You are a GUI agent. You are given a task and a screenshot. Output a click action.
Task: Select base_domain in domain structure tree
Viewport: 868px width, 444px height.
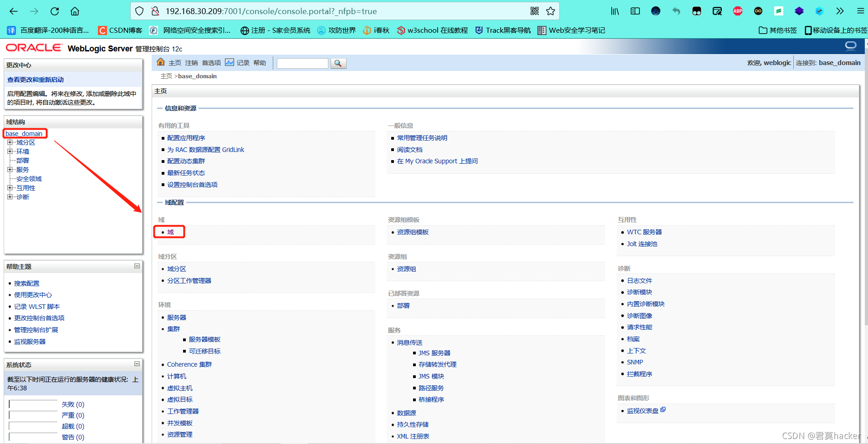click(x=24, y=134)
